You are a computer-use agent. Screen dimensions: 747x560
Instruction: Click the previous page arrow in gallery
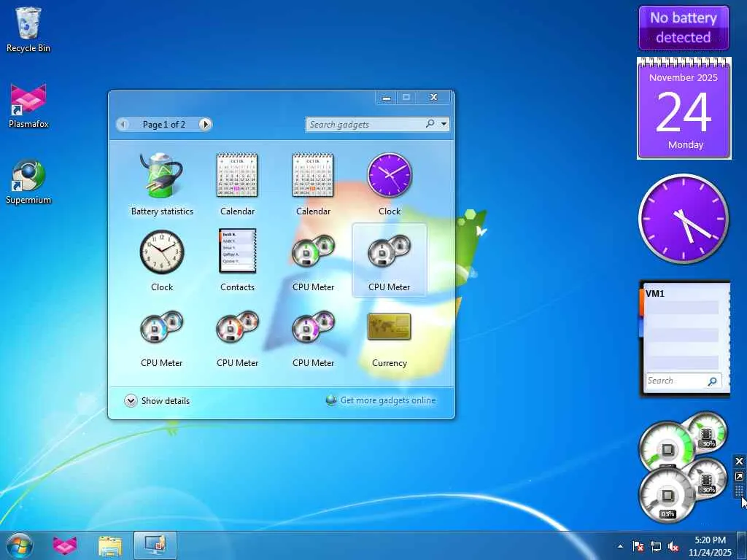(123, 124)
